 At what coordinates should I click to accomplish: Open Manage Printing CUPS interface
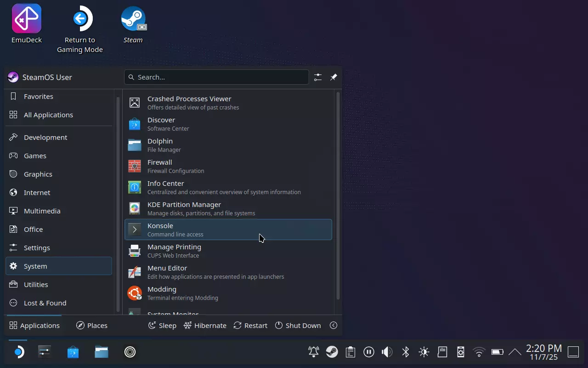click(x=228, y=251)
